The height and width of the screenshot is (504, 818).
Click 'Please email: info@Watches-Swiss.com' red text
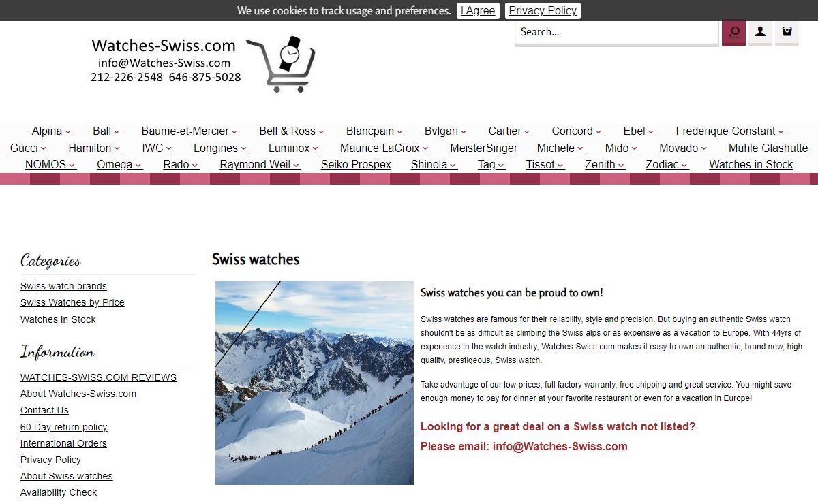[524, 446]
